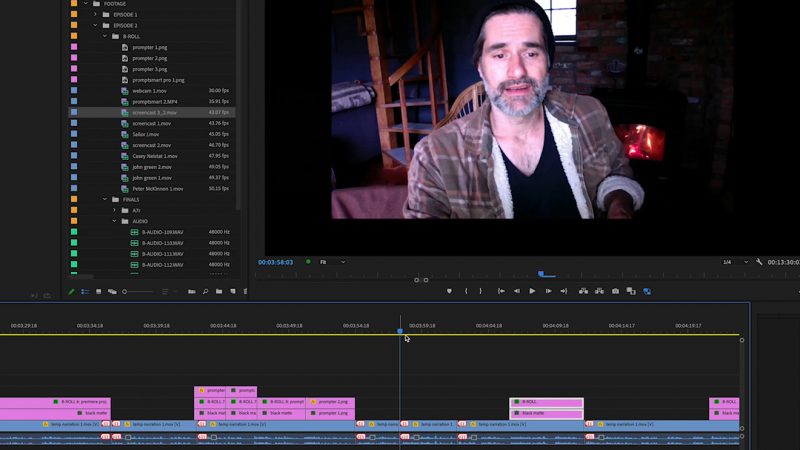Go to In point button

coord(501,291)
